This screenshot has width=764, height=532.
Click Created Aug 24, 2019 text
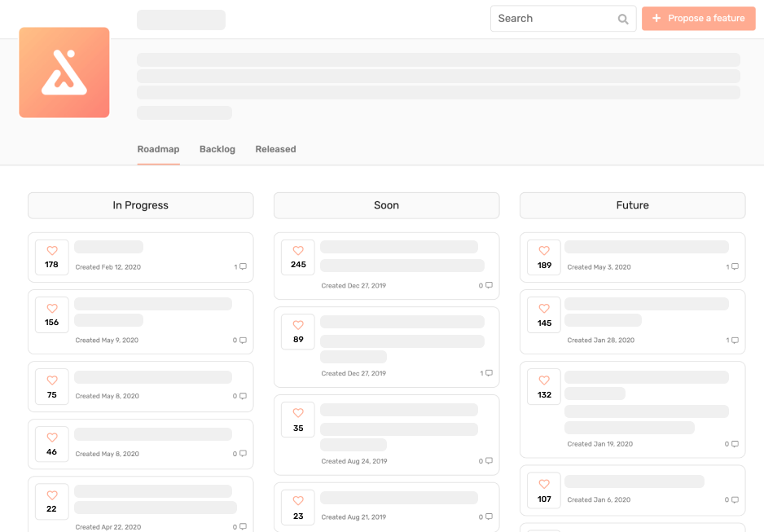tap(354, 461)
